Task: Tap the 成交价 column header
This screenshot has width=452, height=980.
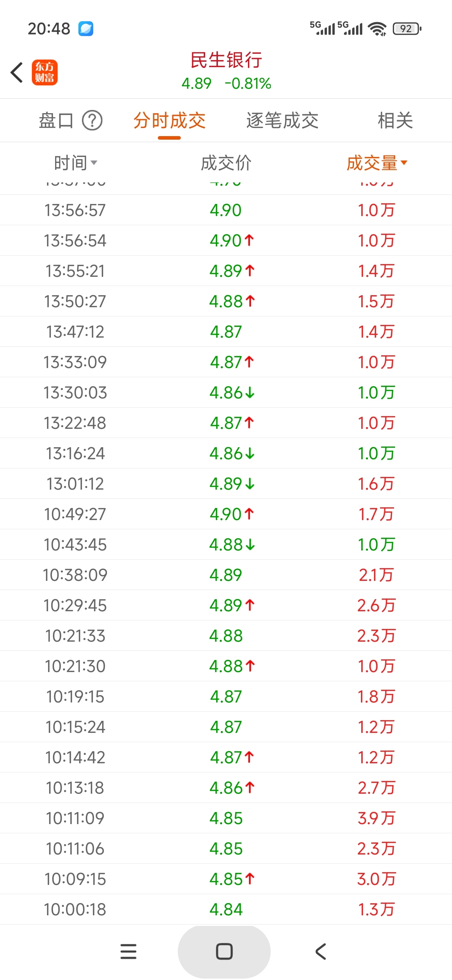Action: tap(226, 163)
